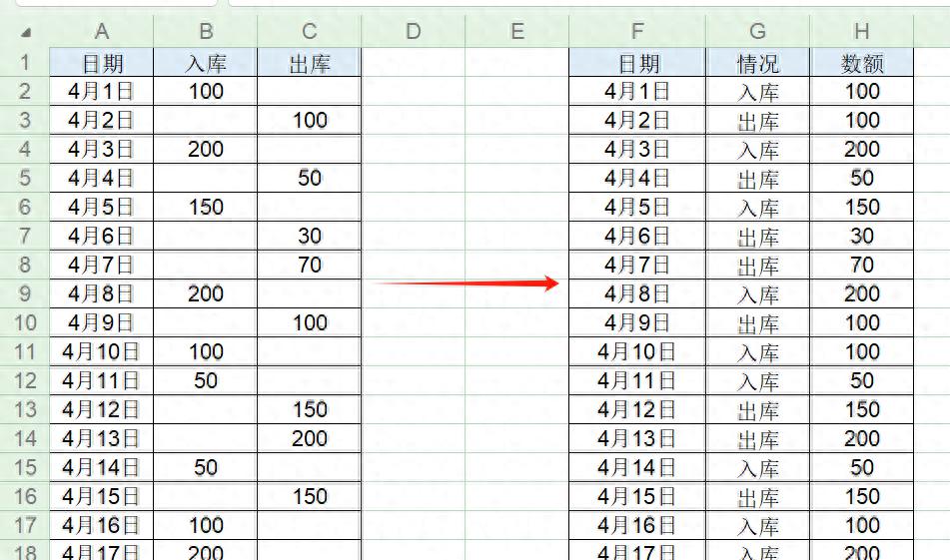This screenshot has height=560, width=950.
Task: Select cell C14 with value 200
Action: pos(309,438)
